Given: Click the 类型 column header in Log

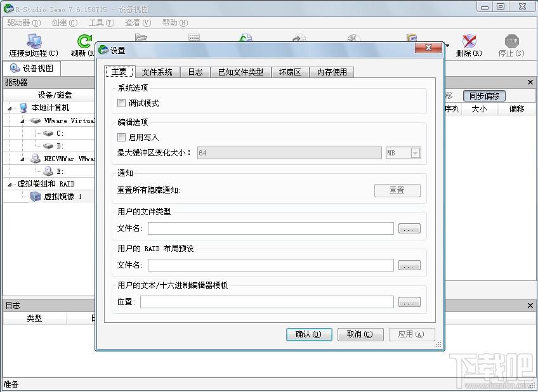Looking at the screenshot, I should 34,318.
